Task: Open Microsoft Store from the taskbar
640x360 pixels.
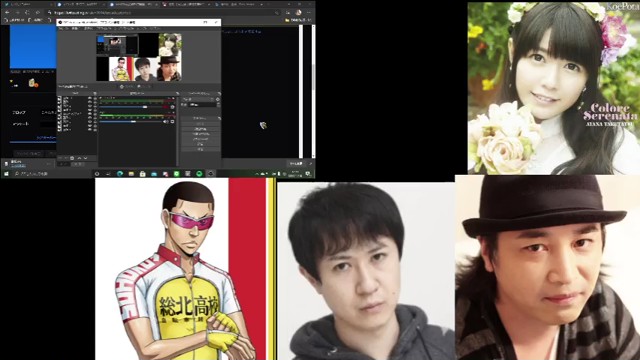Action: tap(142, 174)
